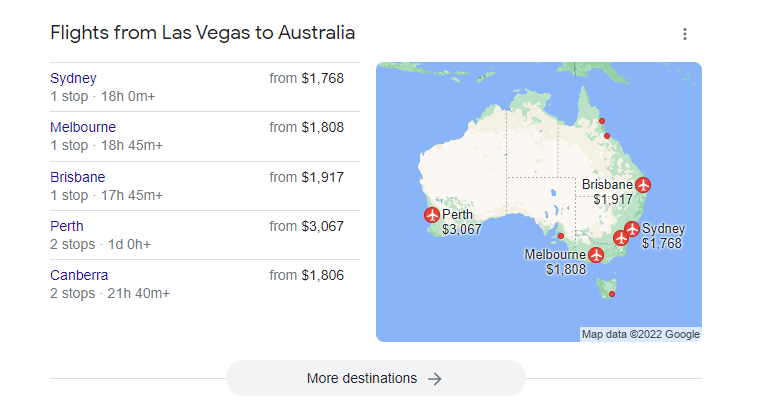Select the Melbourne $1,808 map label
Viewport: 783px width, 420px height.
coord(556,262)
